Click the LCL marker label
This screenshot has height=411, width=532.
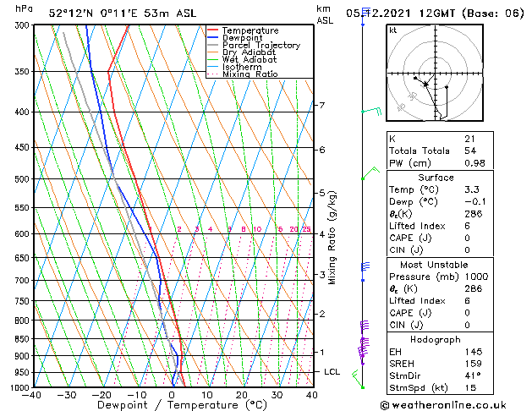pyautogui.click(x=332, y=372)
